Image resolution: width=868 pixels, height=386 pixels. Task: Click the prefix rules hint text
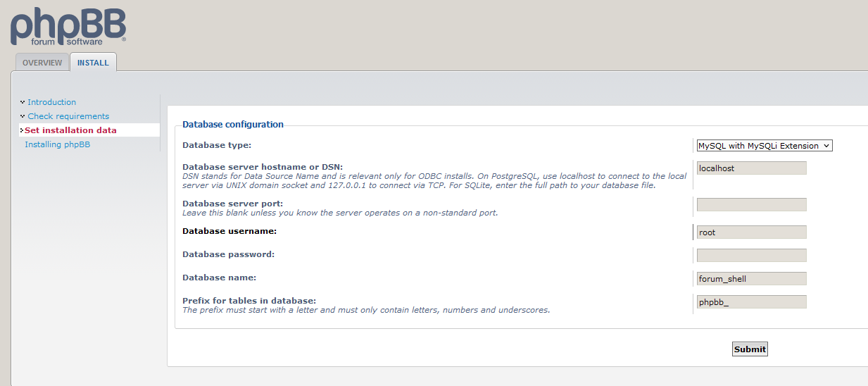[366, 310]
